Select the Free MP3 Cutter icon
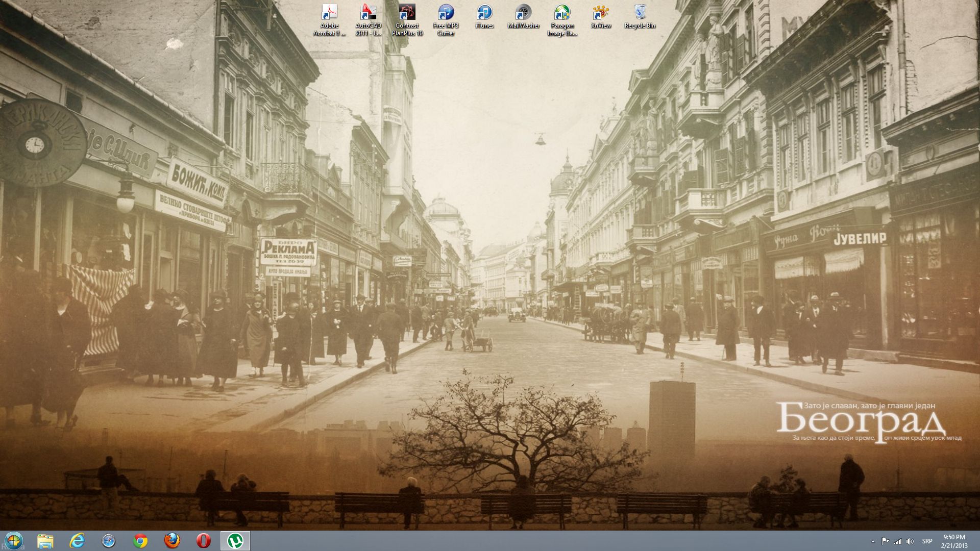This screenshot has width=980, height=551. 446,13
